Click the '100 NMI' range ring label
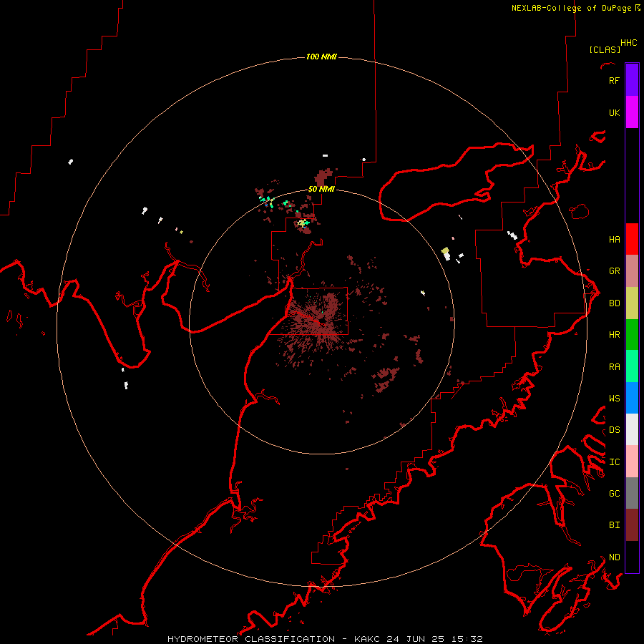The height and width of the screenshot is (644, 644). (x=321, y=57)
